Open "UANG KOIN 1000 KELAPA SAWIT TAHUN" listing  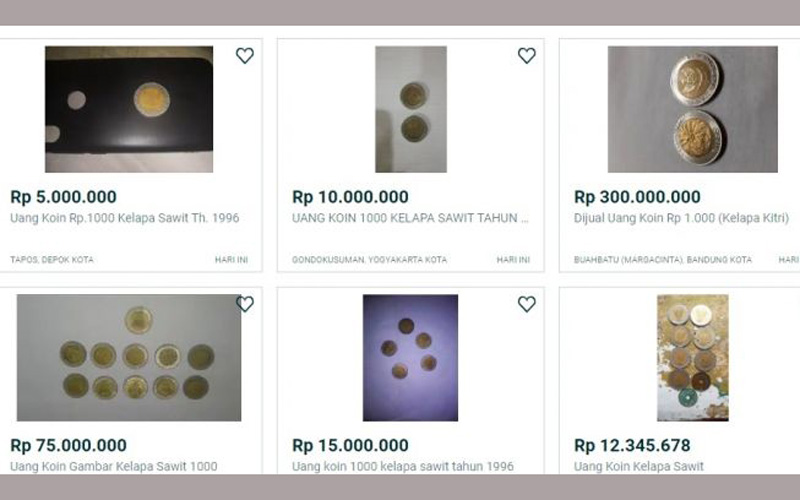click(410, 218)
